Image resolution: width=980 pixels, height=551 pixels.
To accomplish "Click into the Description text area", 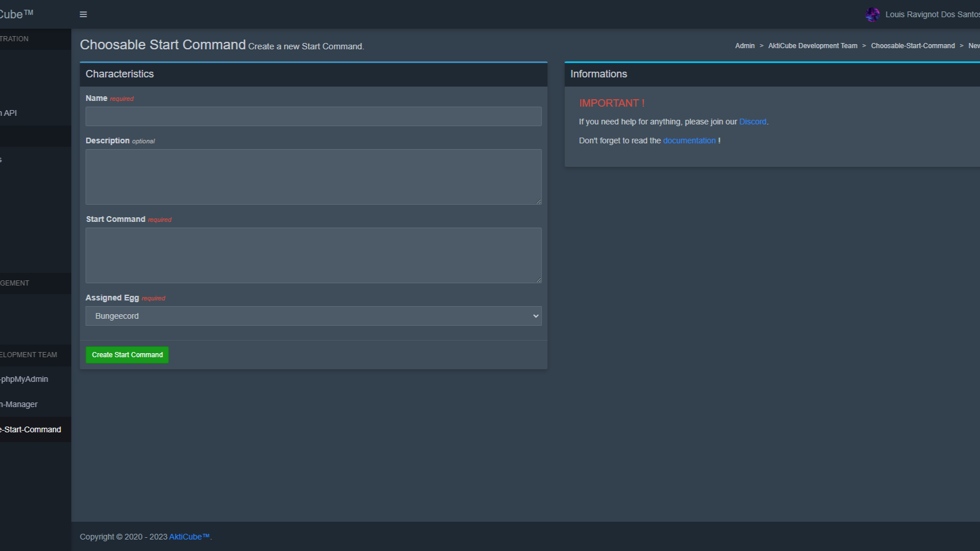I will [313, 177].
